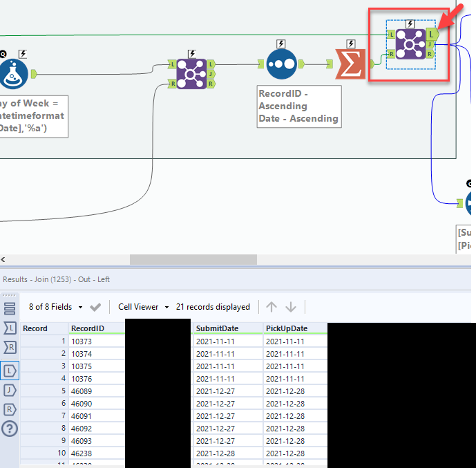Select RecordID cell 46238
This screenshot has height=468, width=476.
97,453
